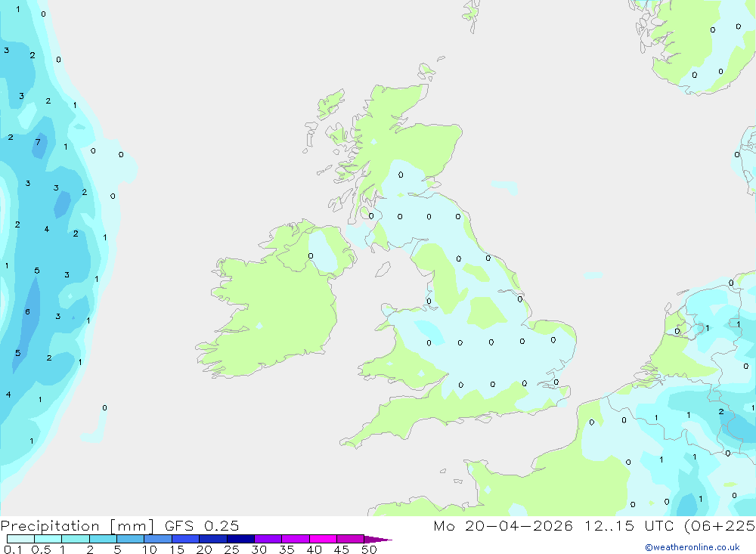Choose the 40 to 45 mm magenta swatch
Screen dimensions: 756x554
323,539
